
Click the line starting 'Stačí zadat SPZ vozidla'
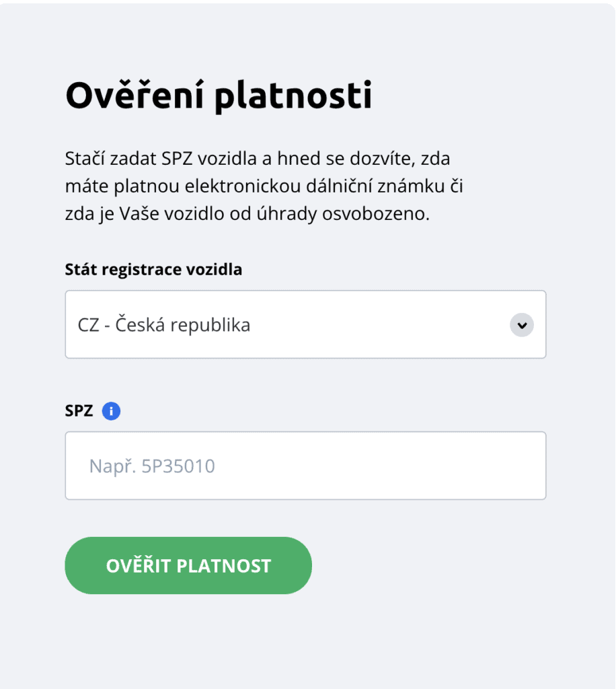[x=258, y=159]
